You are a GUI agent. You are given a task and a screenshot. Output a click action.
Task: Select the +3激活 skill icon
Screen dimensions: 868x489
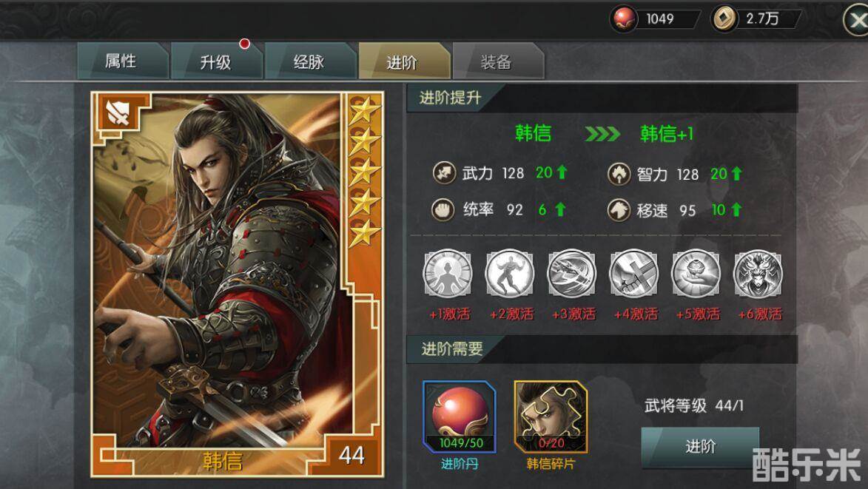tap(572, 274)
